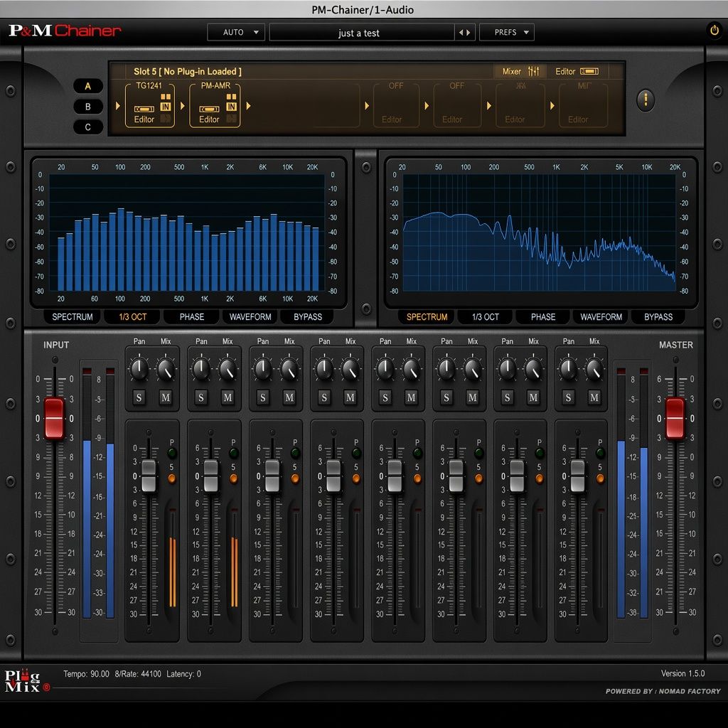Click the orange LED on channel 8
The image size is (728, 728).
click(x=600, y=478)
